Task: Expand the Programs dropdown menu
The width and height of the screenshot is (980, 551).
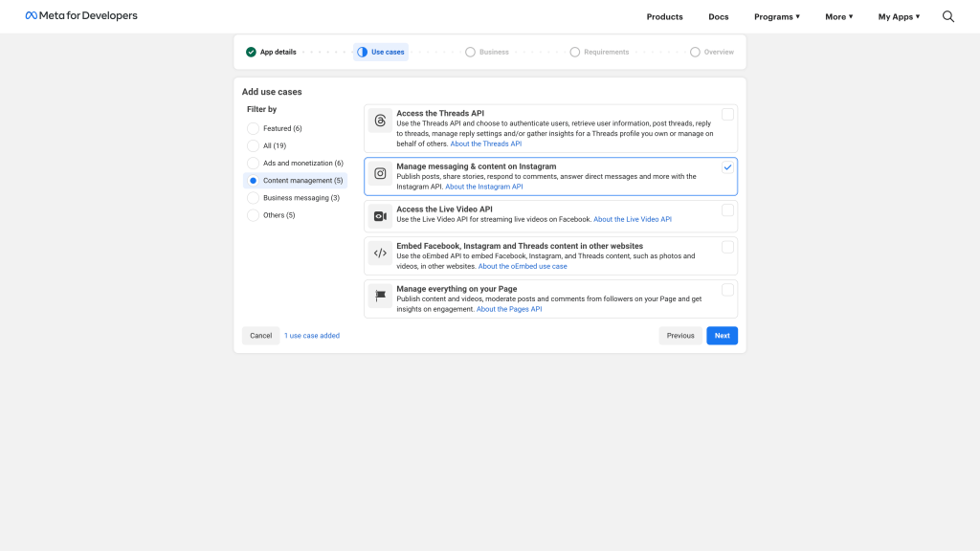Action: pos(777,17)
